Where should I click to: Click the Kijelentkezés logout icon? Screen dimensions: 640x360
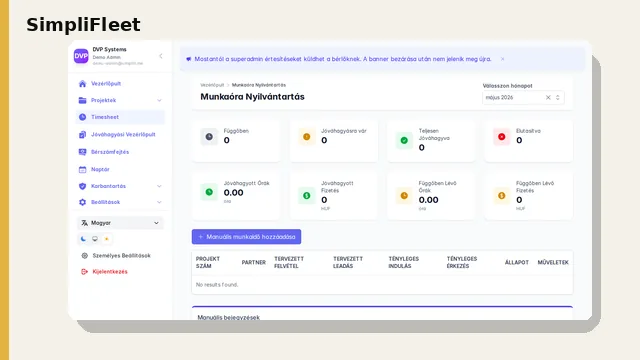click(x=84, y=271)
